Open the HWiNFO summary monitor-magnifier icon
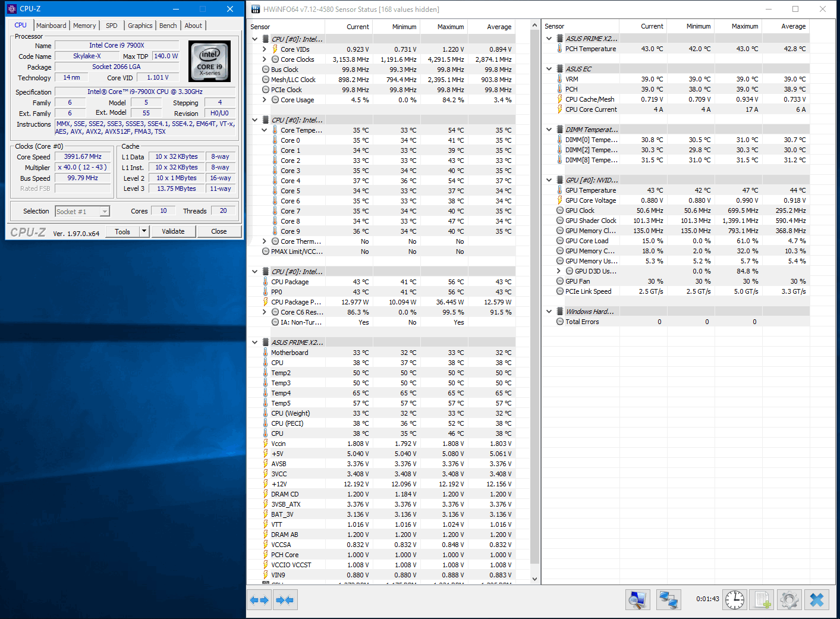This screenshot has width=840, height=619. coord(638,600)
